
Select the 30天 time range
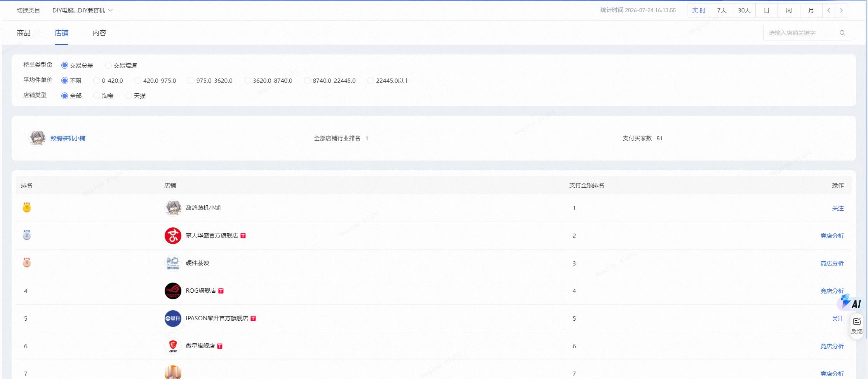(x=744, y=10)
